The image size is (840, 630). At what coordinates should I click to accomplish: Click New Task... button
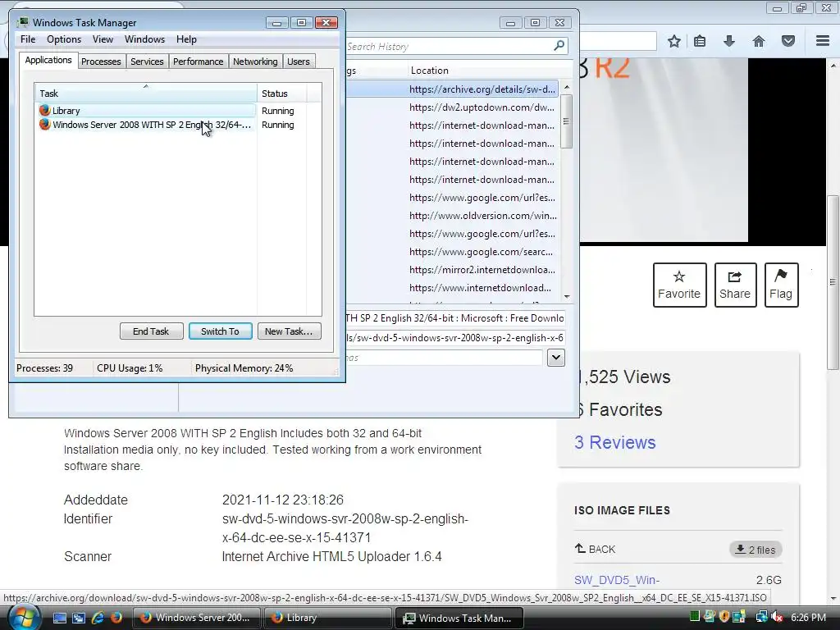[289, 331]
